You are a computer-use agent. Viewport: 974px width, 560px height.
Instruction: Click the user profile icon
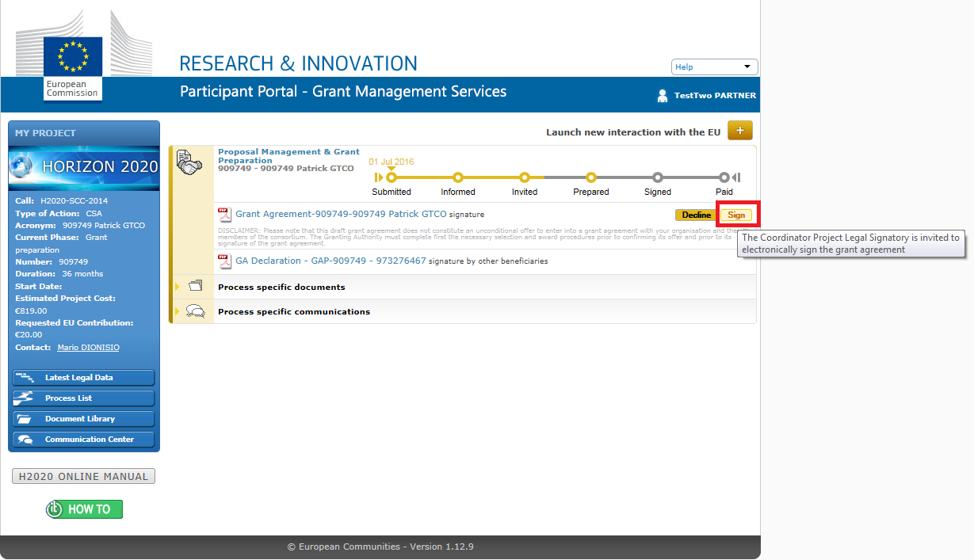pyautogui.click(x=663, y=96)
